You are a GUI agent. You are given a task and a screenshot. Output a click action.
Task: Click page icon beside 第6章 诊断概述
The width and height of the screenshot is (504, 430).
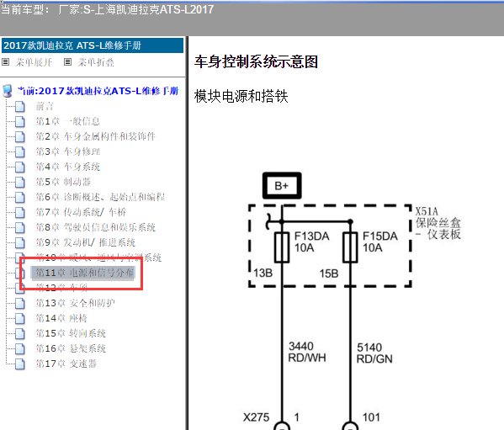[x=20, y=197]
